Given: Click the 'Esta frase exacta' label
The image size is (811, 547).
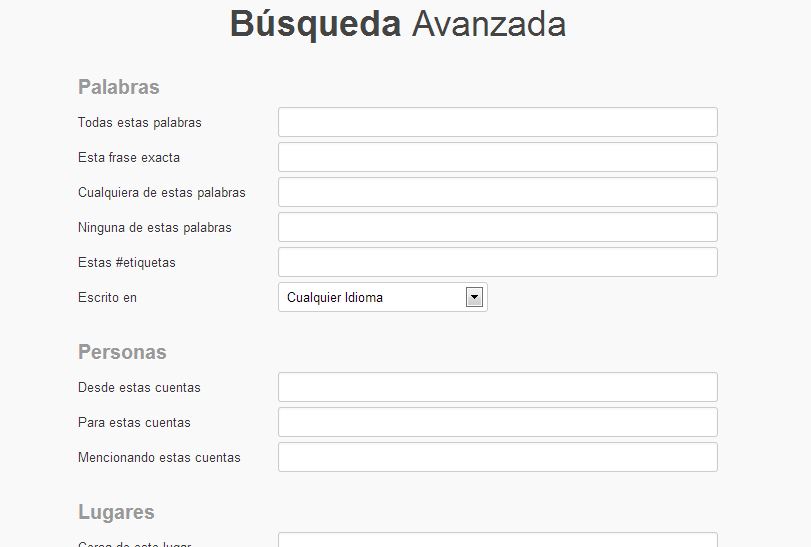Looking at the screenshot, I should tap(129, 158).
